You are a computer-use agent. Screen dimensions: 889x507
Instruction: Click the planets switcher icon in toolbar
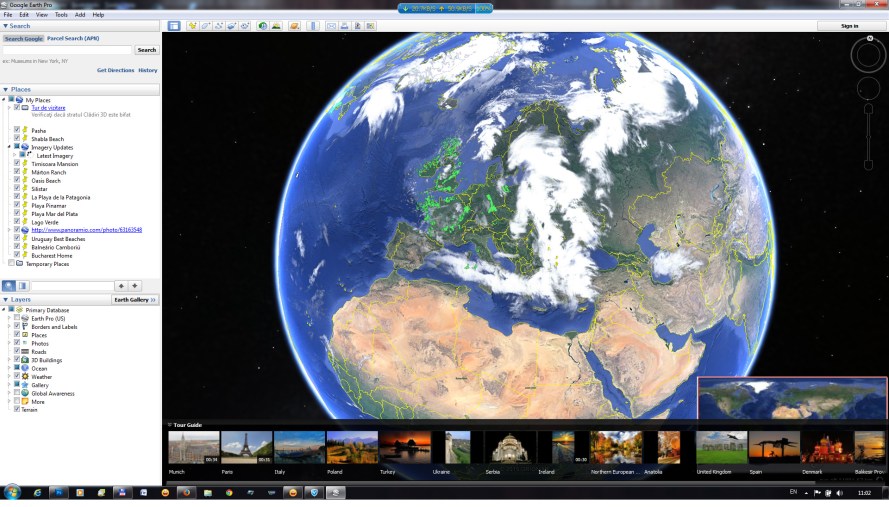294,25
